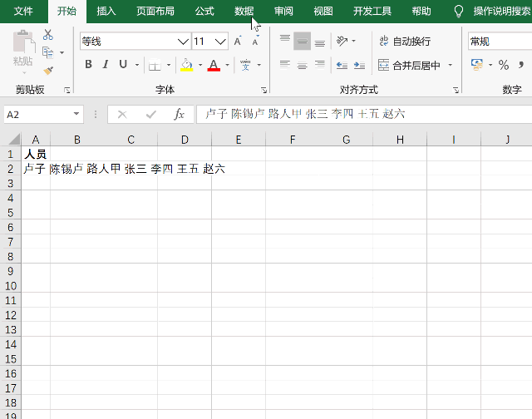
Task: Switch to the 页面布局 tab
Action: click(155, 11)
